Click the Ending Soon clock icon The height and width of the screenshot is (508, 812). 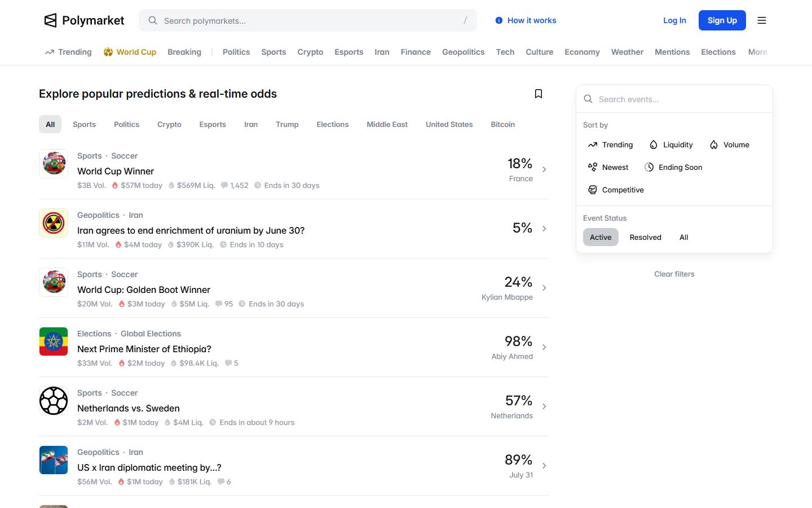pos(649,167)
